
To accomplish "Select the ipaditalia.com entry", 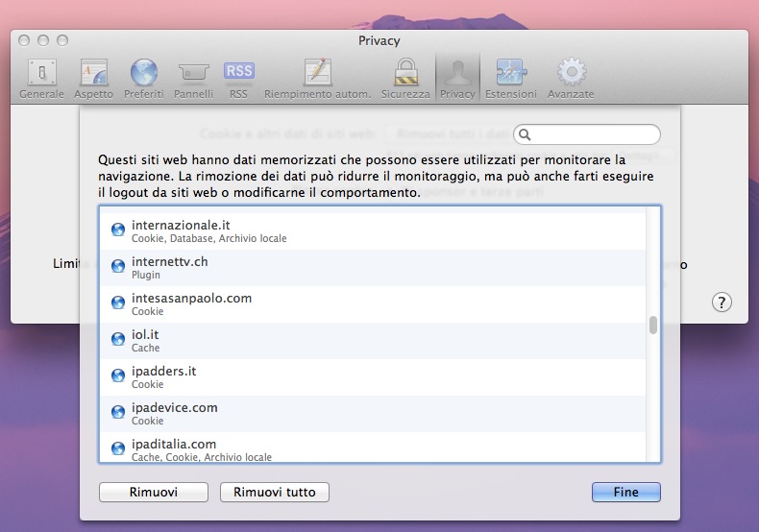I will click(x=372, y=447).
